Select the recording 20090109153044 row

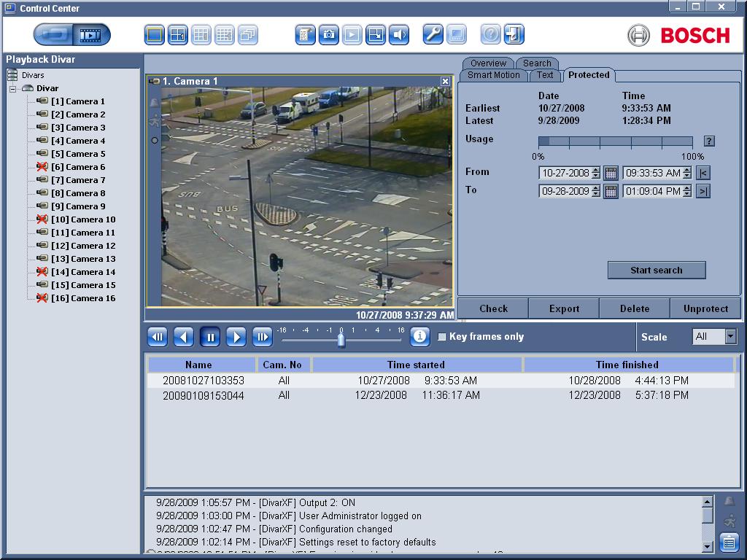(441, 395)
